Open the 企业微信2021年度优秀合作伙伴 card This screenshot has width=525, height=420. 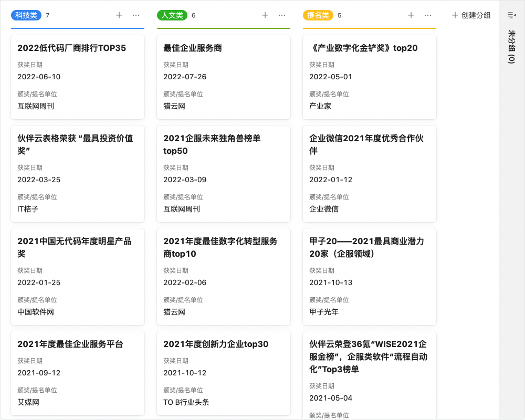369,173
